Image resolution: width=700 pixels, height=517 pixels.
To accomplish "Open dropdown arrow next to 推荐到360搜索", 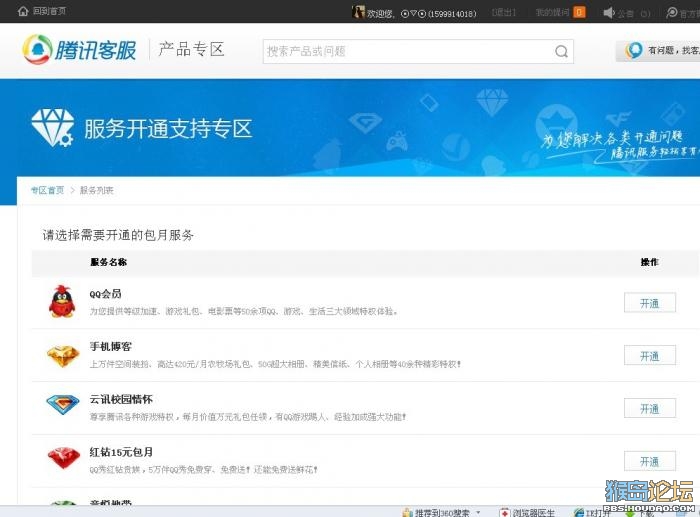I will pyautogui.click(x=478, y=512).
